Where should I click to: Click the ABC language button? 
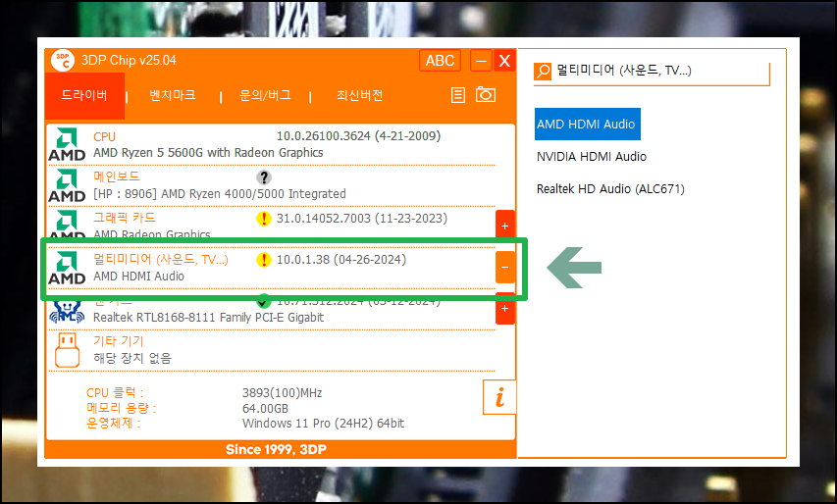(x=440, y=61)
